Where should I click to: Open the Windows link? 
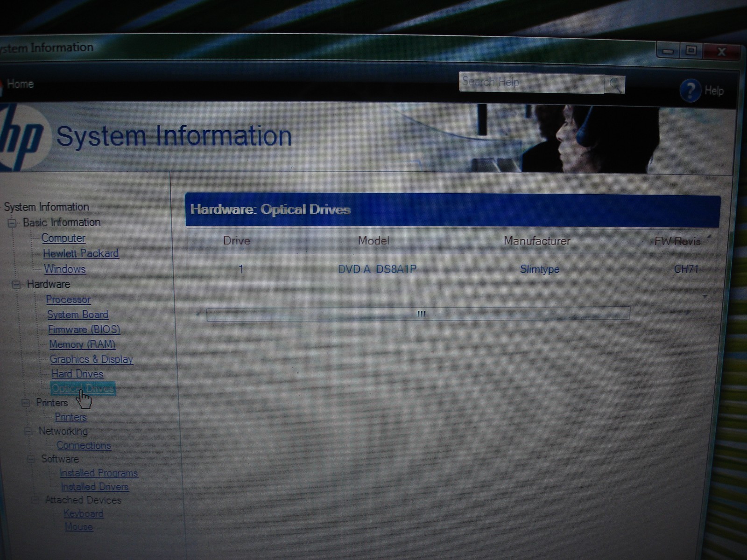coord(65,269)
